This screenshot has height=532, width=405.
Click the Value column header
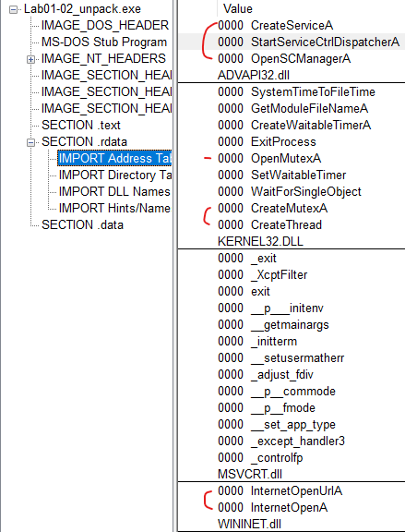(x=238, y=9)
